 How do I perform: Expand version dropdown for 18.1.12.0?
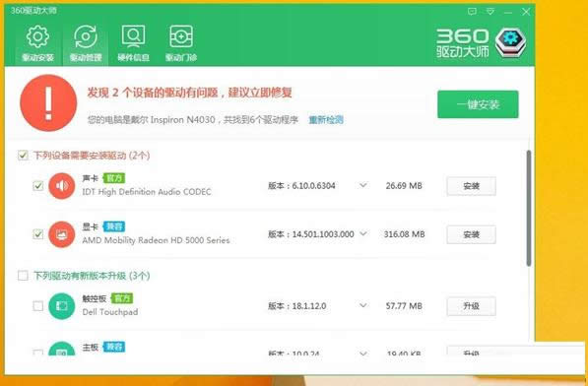363,305
